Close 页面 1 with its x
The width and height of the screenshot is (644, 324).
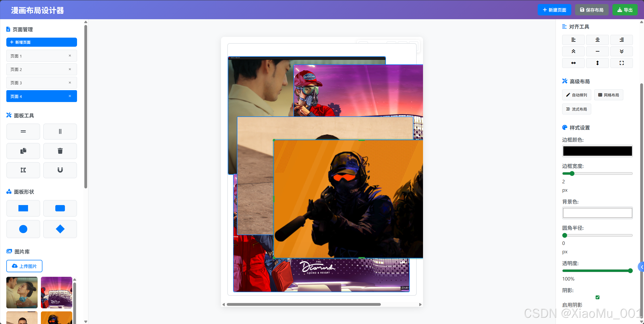pyautogui.click(x=70, y=56)
